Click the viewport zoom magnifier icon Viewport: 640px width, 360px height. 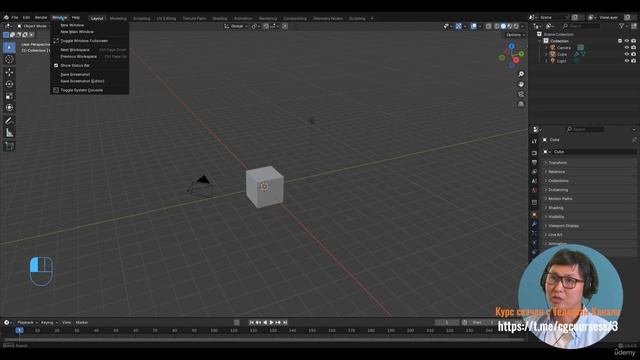[521, 74]
